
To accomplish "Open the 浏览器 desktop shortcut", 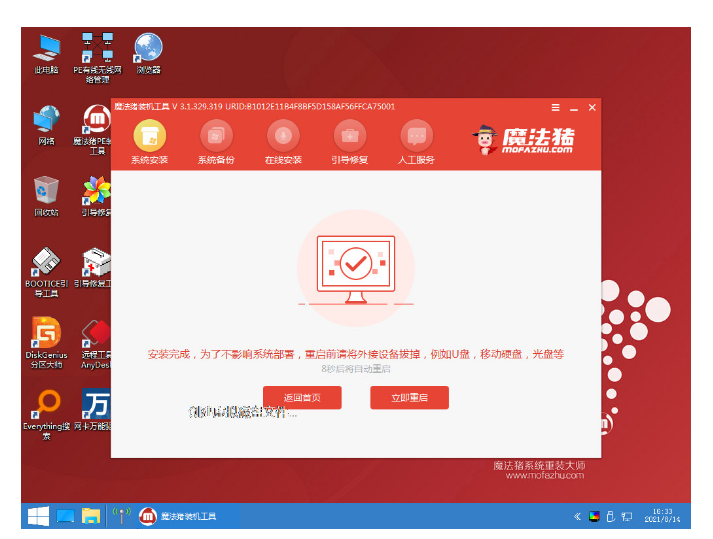I will pyautogui.click(x=148, y=48).
